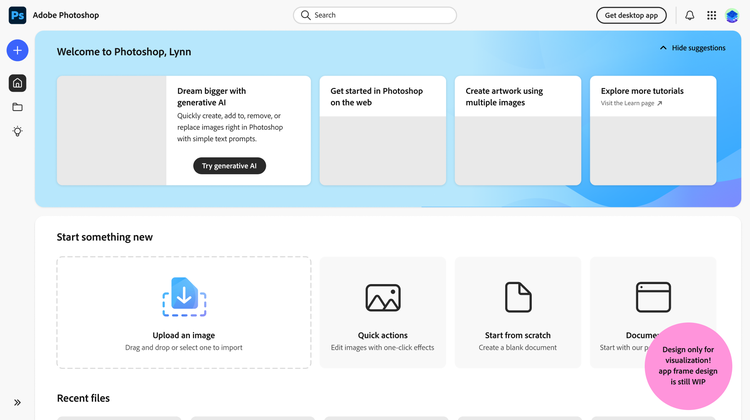The width and height of the screenshot is (750, 420).
Task: Click the Search input field
Action: click(375, 15)
